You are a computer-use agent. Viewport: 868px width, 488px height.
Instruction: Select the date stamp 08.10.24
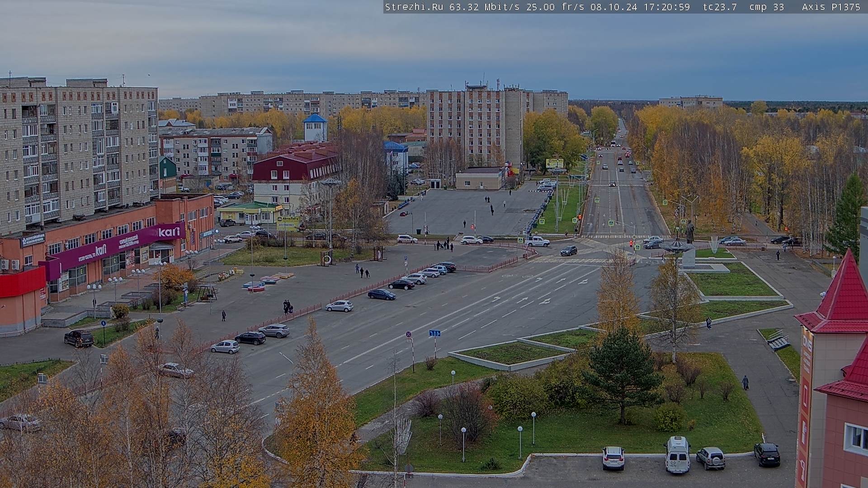click(613, 7)
